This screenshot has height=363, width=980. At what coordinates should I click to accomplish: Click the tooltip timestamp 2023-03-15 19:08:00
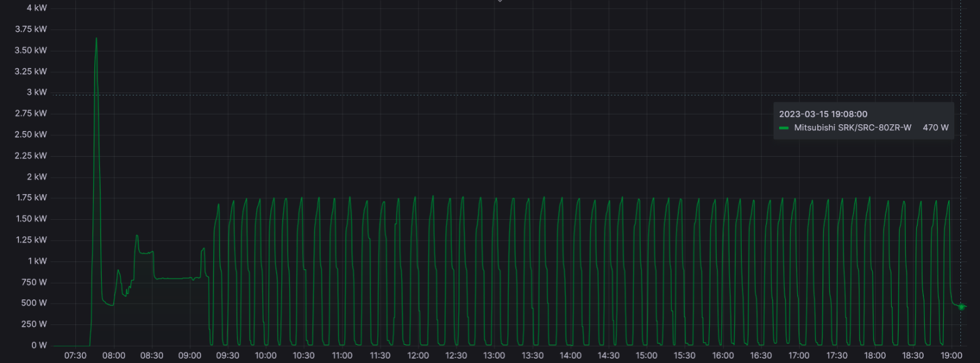823,114
